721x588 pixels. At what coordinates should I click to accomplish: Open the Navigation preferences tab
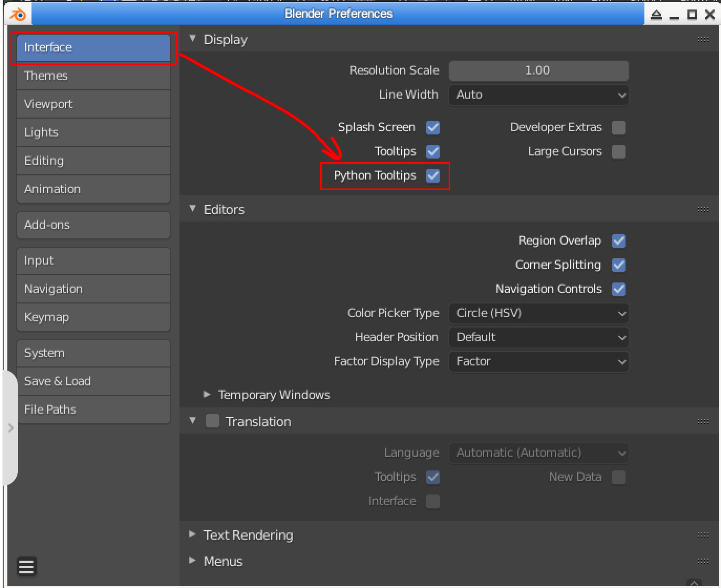click(x=93, y=289)
